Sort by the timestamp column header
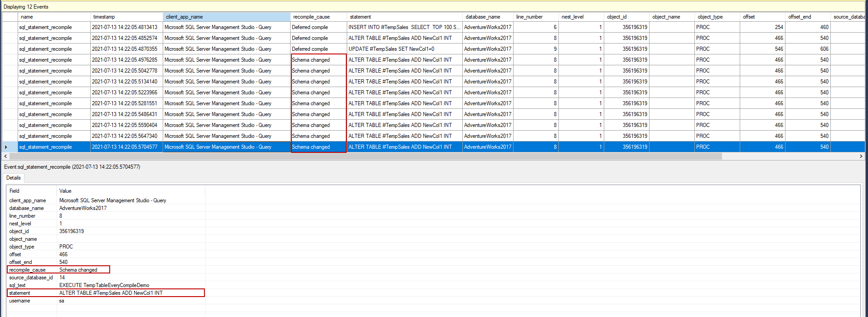The image size is (868, 317). [x=126, y=17]
